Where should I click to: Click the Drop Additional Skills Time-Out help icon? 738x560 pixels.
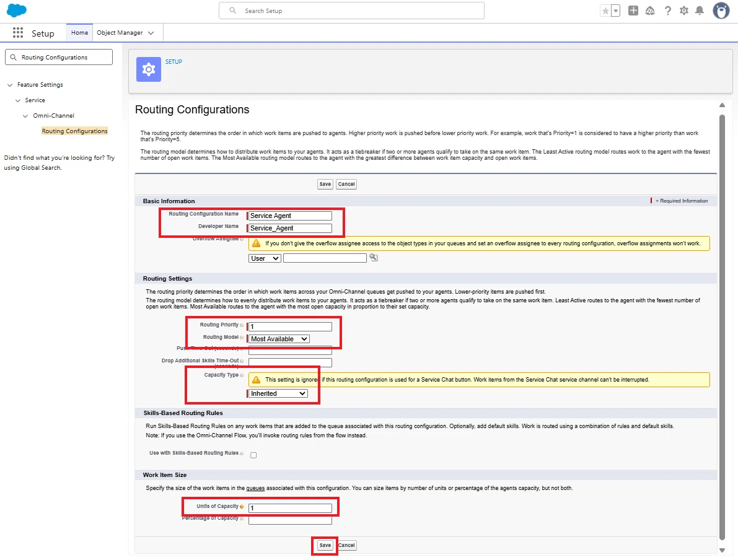coord(242,361)
